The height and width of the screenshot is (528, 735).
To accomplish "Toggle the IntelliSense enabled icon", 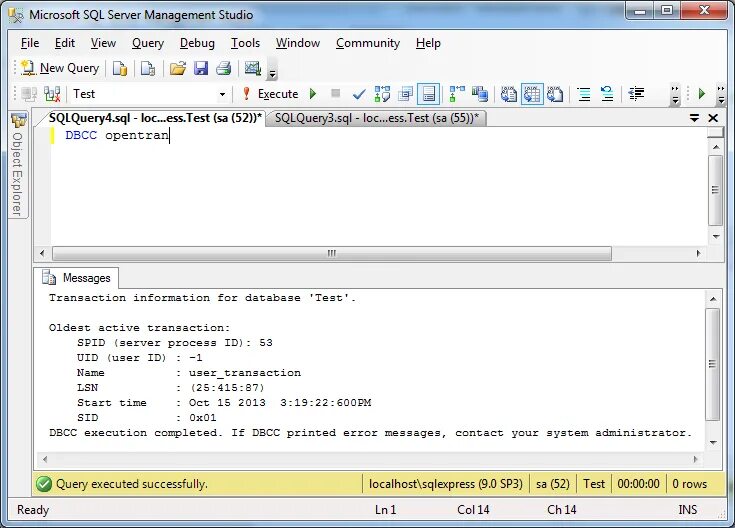I will pos(428,94).
